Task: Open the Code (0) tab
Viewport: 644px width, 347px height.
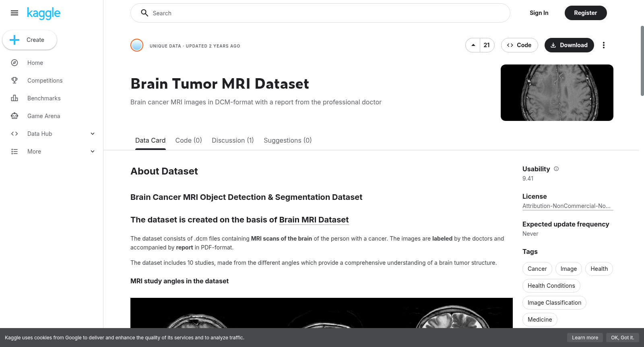Action: 188,140
